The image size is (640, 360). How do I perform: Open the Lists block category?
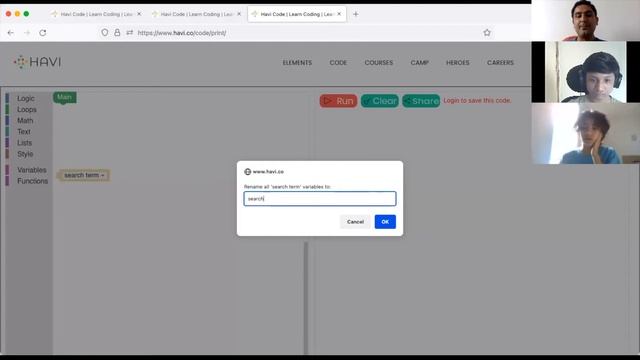click(24, 142)
